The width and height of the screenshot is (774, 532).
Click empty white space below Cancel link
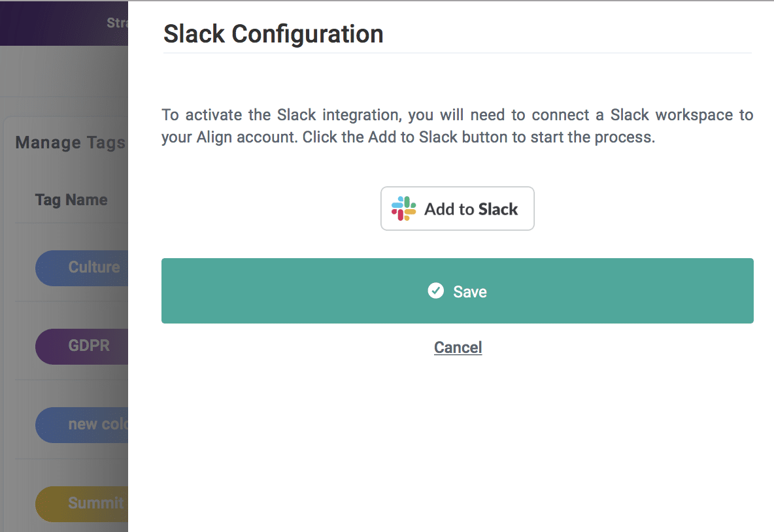pos(457,444)
